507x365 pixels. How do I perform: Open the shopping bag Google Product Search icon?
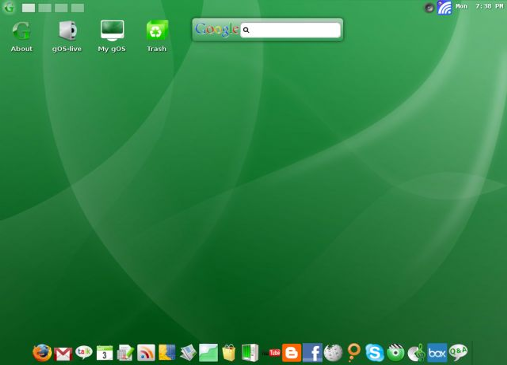pos(229,353)
